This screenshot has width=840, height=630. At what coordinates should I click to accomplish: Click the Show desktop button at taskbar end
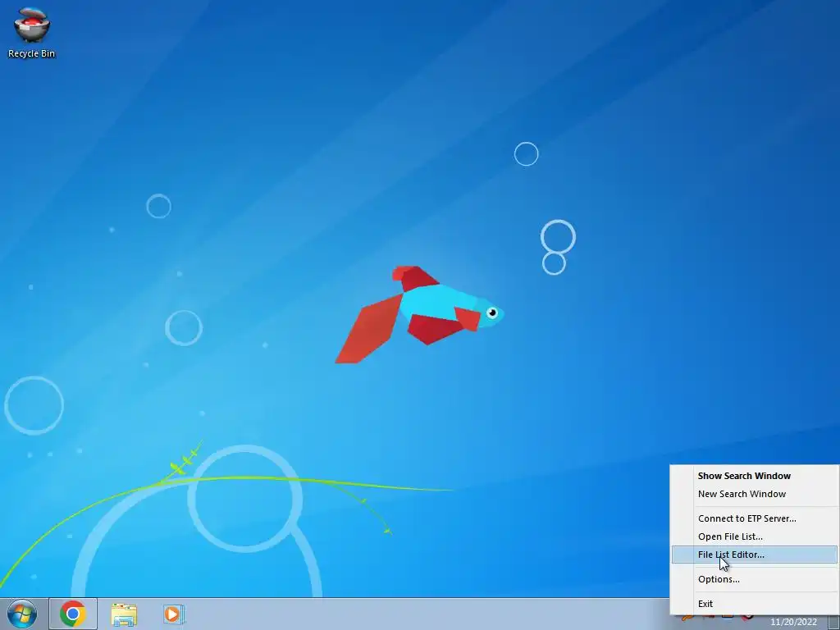(834, 622)
